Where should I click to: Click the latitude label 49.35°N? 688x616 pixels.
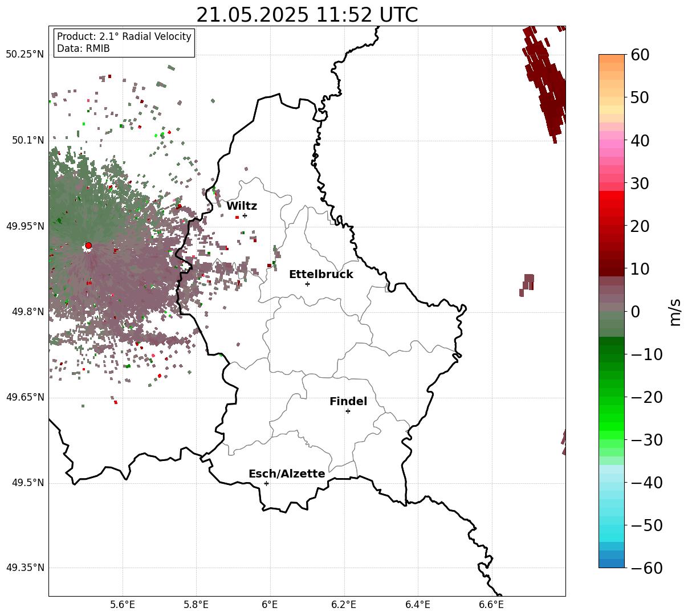(25, 568)
